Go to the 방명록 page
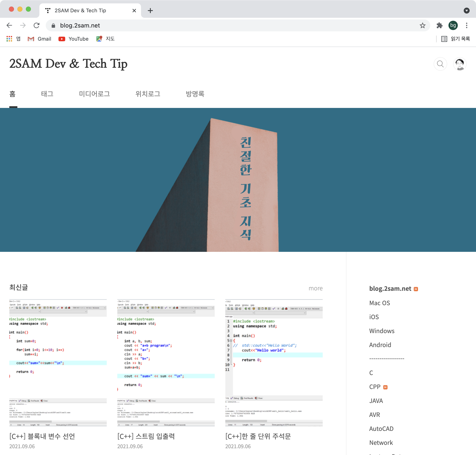The width and height of the screenshot is (476, 455). tap(195, 94)
